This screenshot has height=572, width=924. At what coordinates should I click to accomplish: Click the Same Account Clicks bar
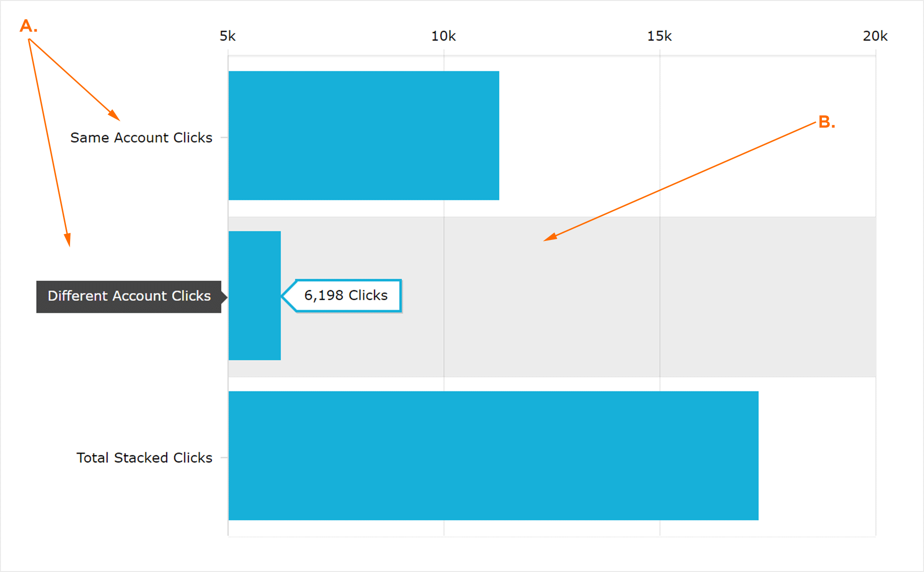[363, 135]
